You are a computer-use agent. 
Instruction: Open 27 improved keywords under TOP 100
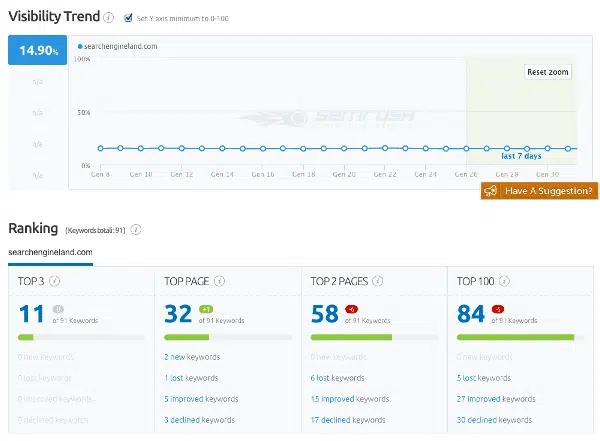click(496, 399)
